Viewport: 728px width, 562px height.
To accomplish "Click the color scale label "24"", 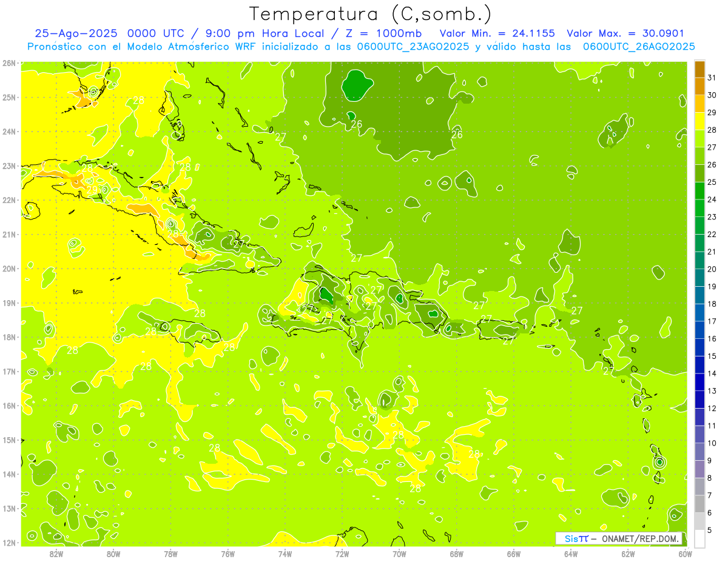I will click(712, 199).
